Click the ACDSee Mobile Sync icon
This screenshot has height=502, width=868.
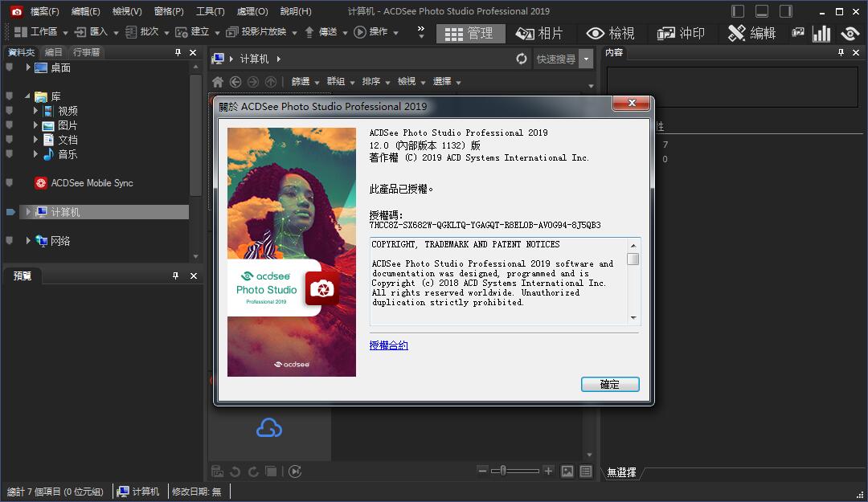pos(40,183)
